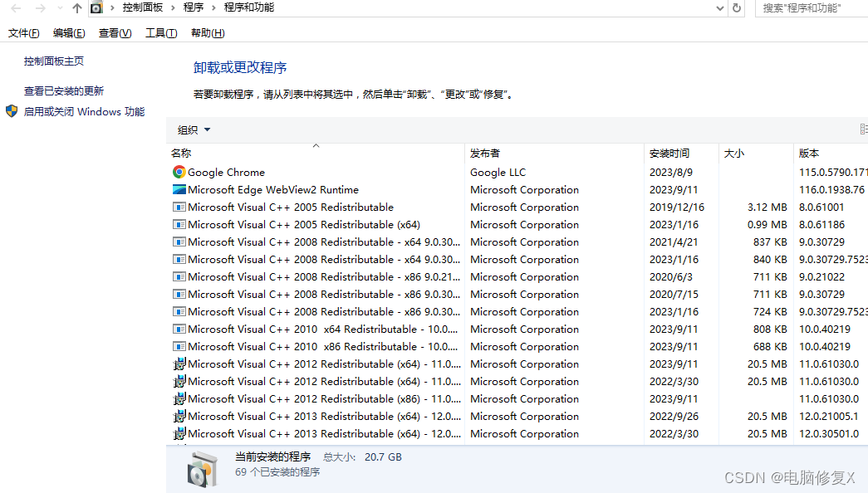
Task: Open the 编辑(E) menu
Action: (69, 33)
